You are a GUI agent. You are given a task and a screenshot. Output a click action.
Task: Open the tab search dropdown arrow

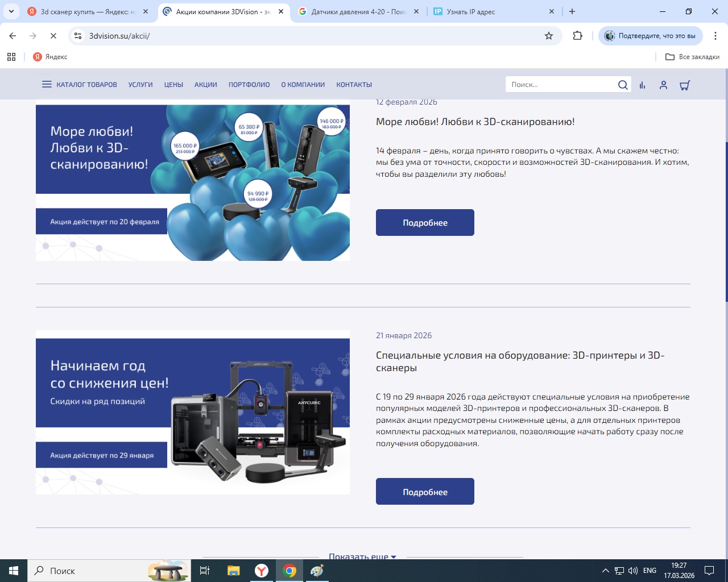click(x=11, y=11)
